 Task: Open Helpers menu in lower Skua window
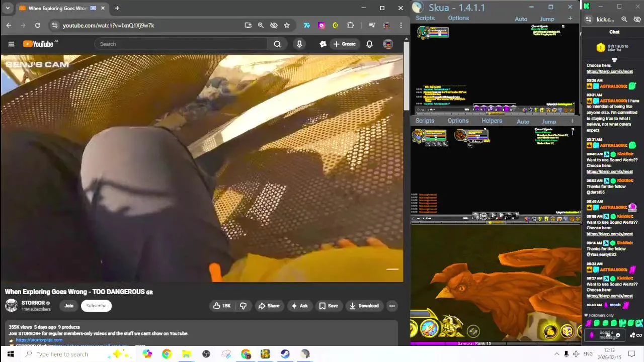[x=492, y=121]
